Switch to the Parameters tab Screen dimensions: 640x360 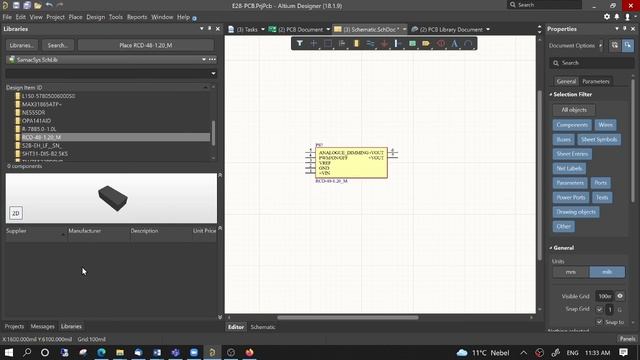click(596, 81)
